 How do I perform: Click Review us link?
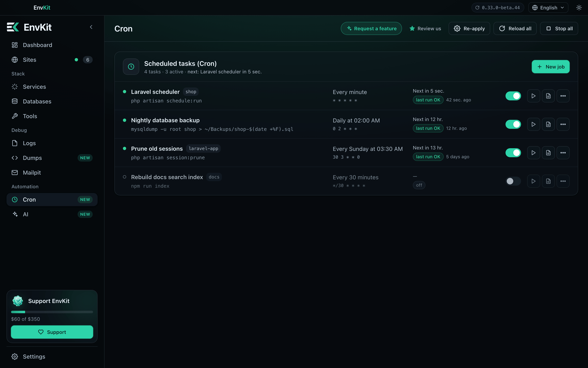point(425,28)
